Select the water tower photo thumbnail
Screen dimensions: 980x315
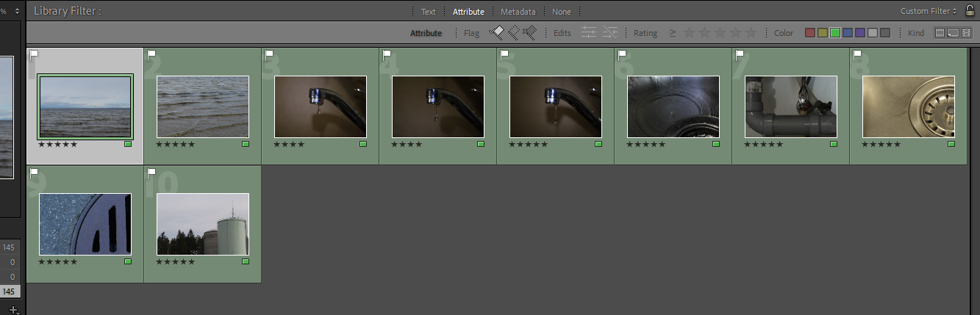pos(203,224)
